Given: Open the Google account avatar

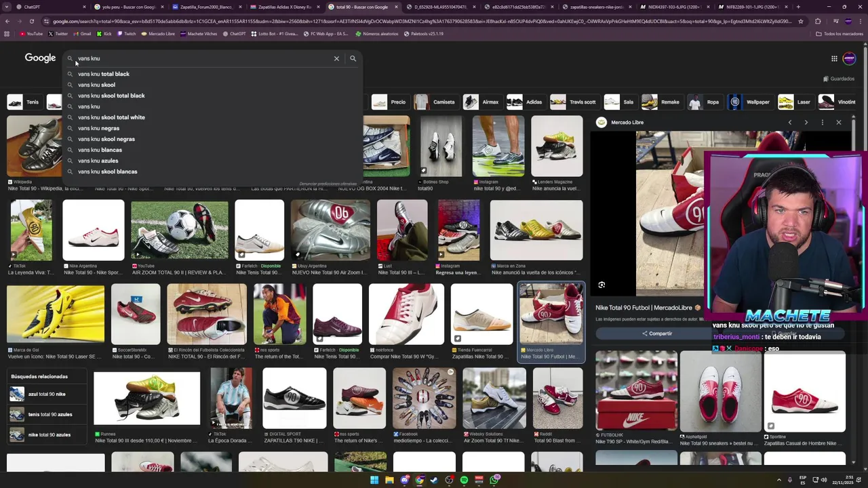Looking at the screenshot, I should 849,58.
